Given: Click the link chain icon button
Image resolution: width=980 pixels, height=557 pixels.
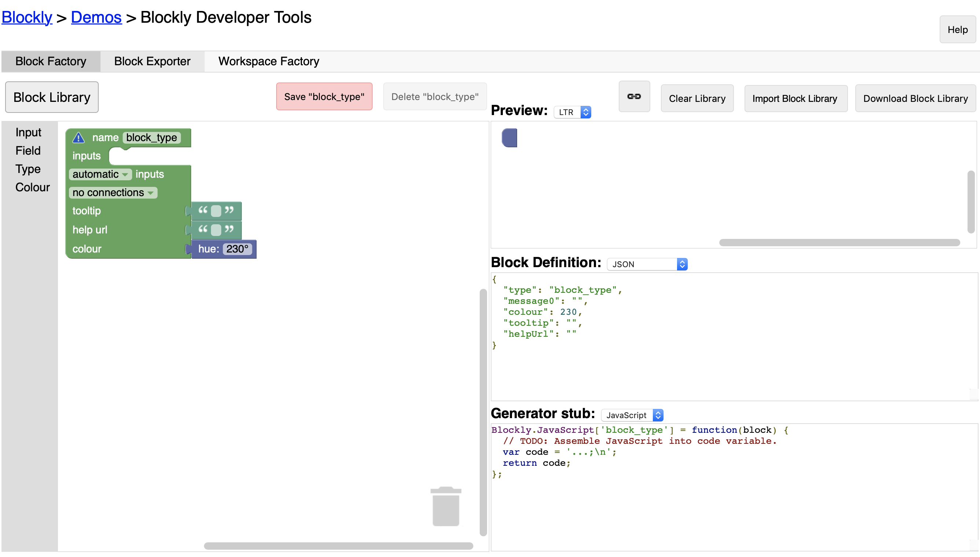Looking at the screenshot, I should pos(634,96).
